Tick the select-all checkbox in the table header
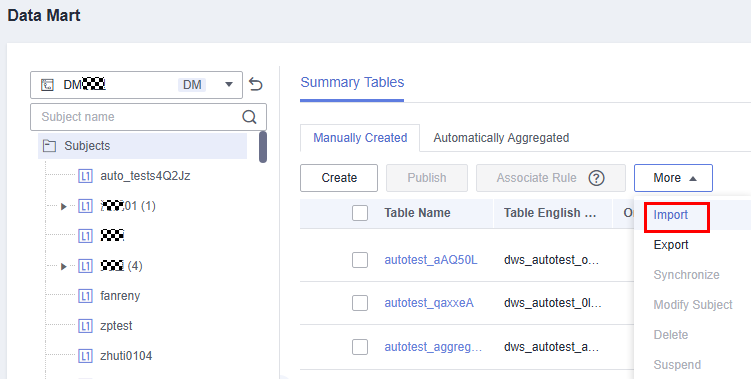 point(360,213)
